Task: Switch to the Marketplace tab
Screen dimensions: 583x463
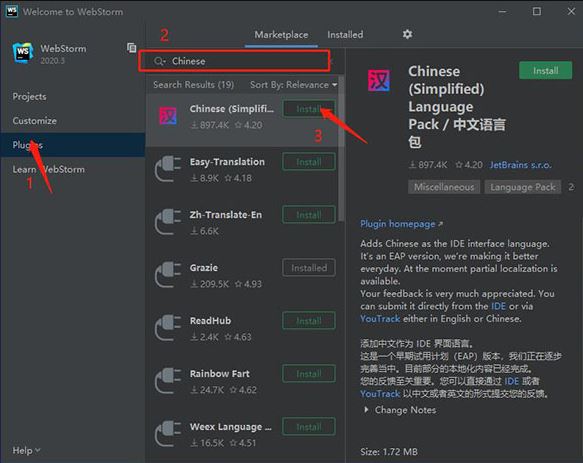Action: click(x=281, y=35)
